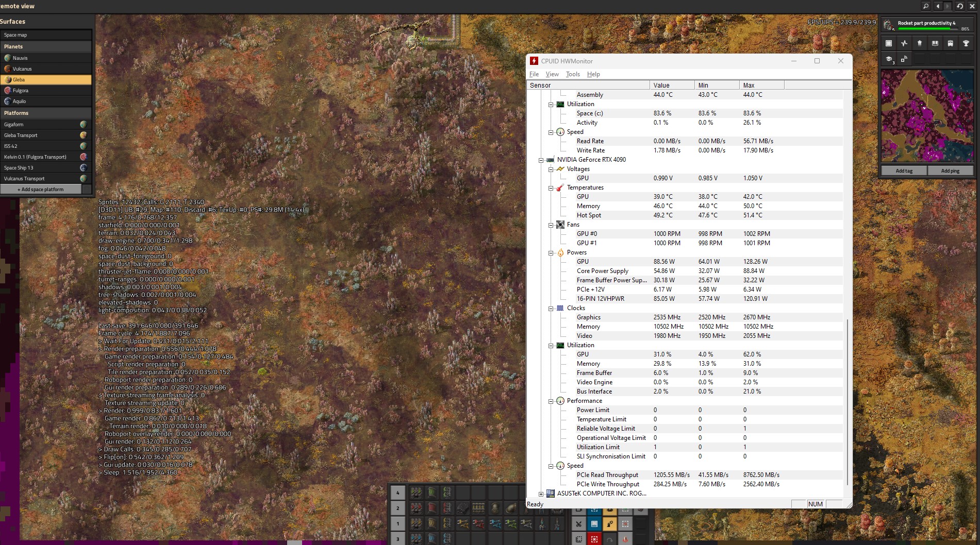This screenshot has width=980, height=545.
Task: Click the Add tag button
Action: 904,171
